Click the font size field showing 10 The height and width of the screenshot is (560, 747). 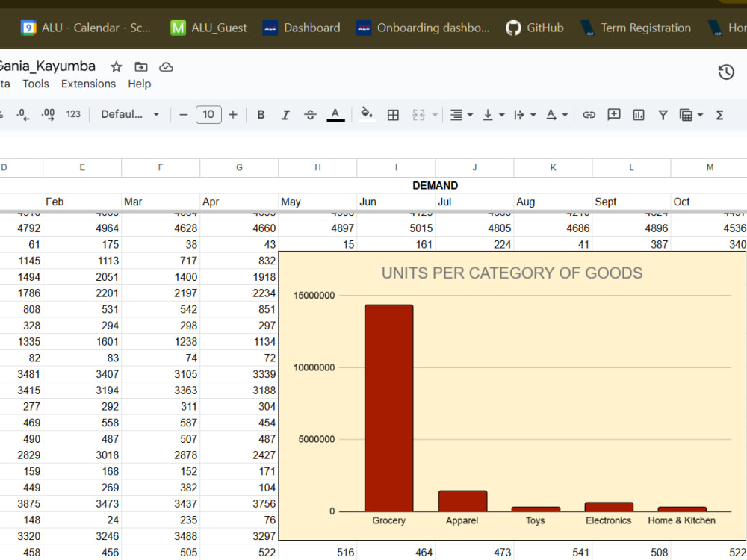pos(208,114)
